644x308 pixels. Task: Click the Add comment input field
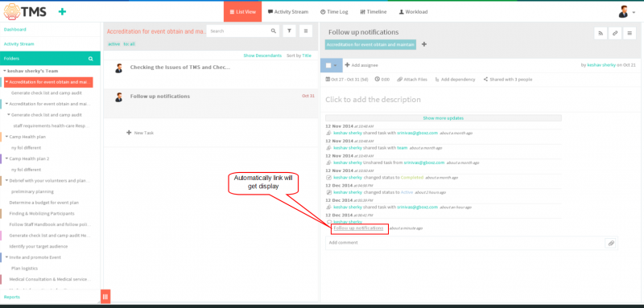tap(465, 243)
